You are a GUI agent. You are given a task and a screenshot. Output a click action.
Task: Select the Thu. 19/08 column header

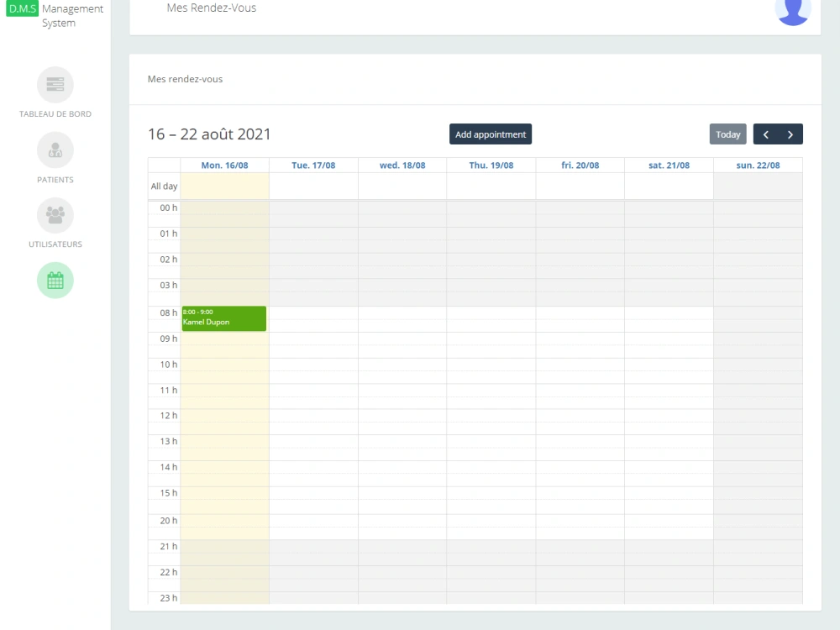491,165
